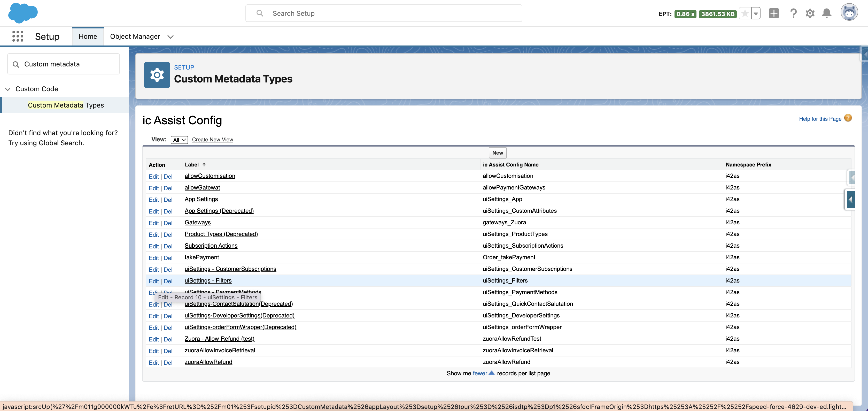This screenshot has height=411, width=868.
Task: Click the uiSettings_PaymentMethods name cell
Action: point(520,292)
